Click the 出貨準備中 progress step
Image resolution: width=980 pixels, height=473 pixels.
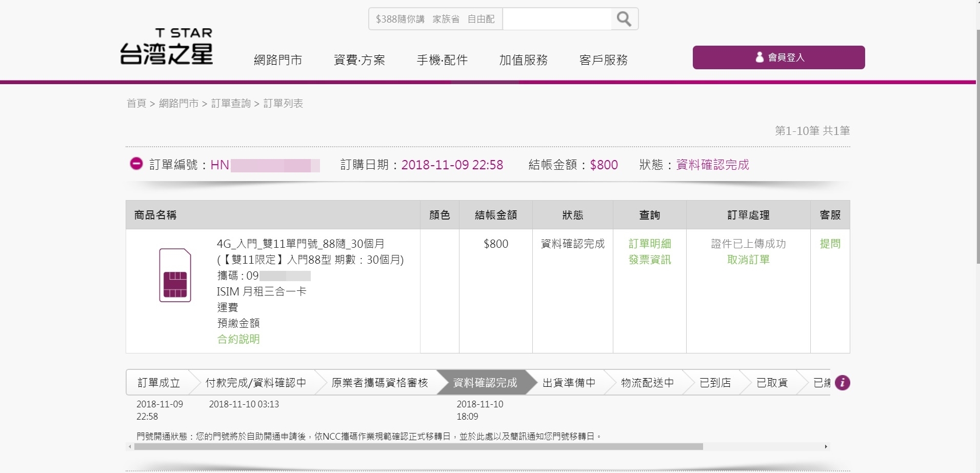pos(569,383)
